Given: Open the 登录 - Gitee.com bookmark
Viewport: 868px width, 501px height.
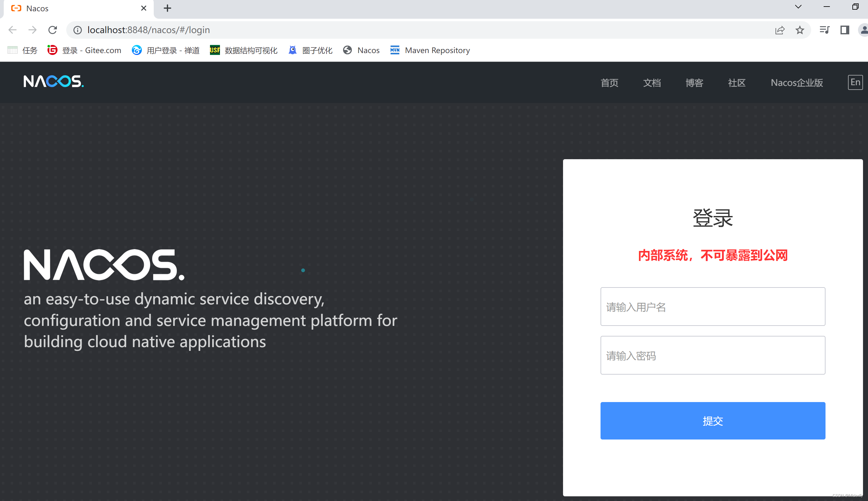Looking at the screenshot, I should 84,50.
